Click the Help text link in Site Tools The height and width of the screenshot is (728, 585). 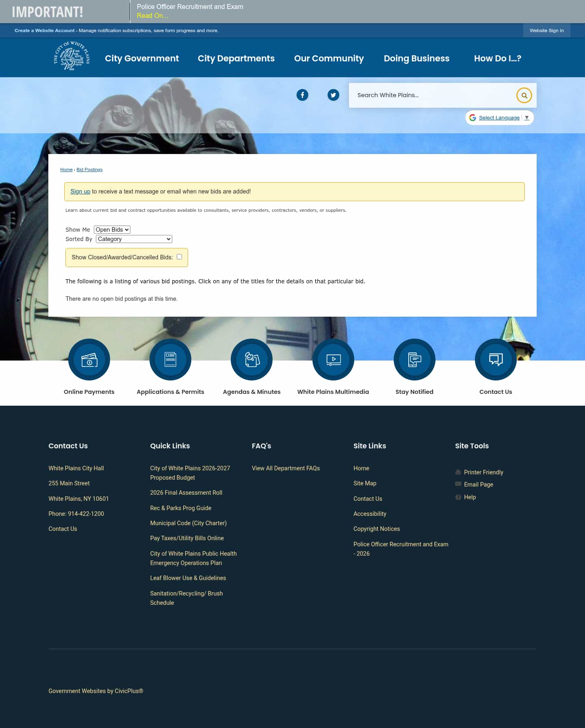point(470,497)
